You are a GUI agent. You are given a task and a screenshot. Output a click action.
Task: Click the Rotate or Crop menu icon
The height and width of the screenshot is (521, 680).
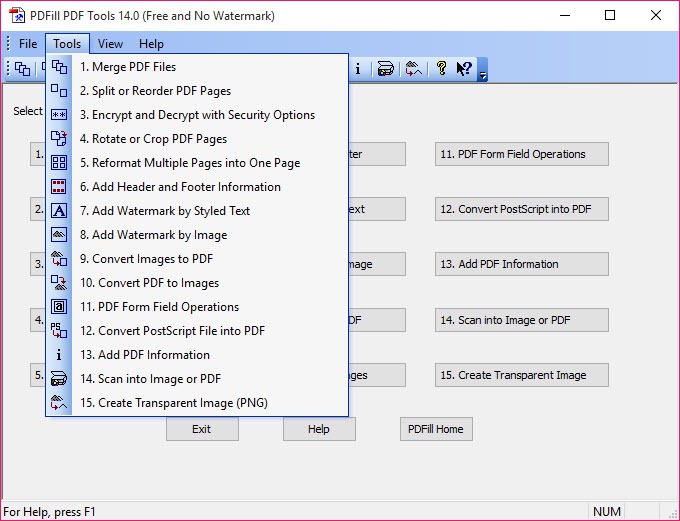point(59,139)
